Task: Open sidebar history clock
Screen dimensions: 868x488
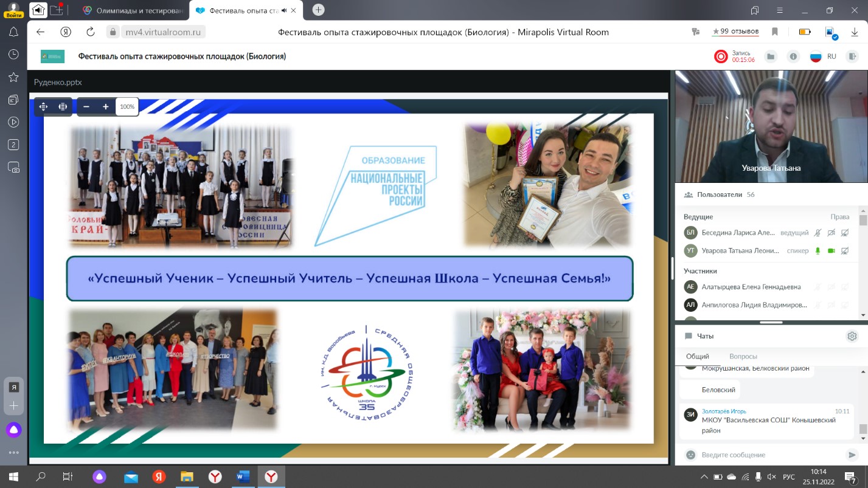Action: coord(13,55)
